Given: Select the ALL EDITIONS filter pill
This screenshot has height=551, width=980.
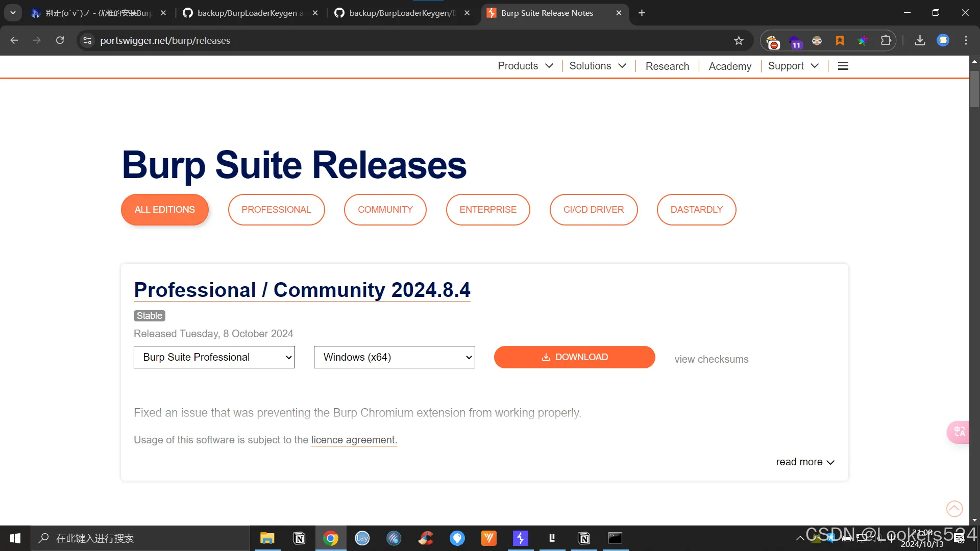Looking at the screenshot, I should 164,210.
